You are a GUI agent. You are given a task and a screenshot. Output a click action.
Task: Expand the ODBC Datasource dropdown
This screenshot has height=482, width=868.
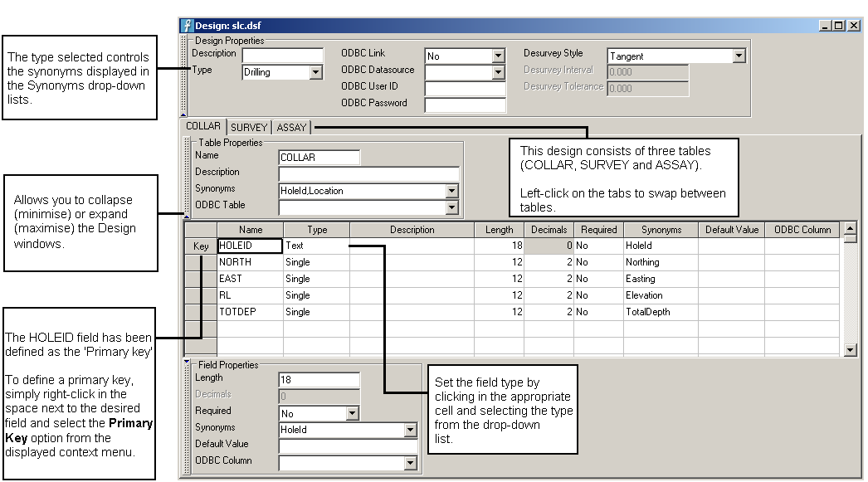[x=498, y=73]
